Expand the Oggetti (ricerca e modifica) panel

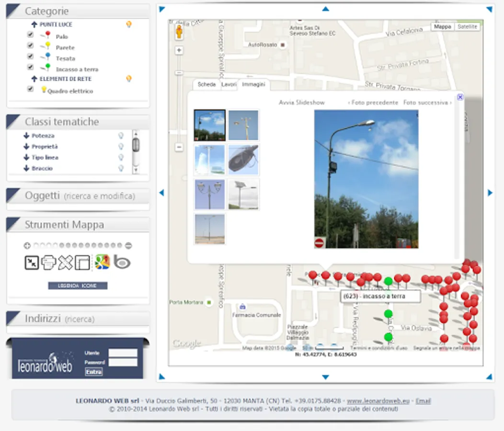click(78, 196)
